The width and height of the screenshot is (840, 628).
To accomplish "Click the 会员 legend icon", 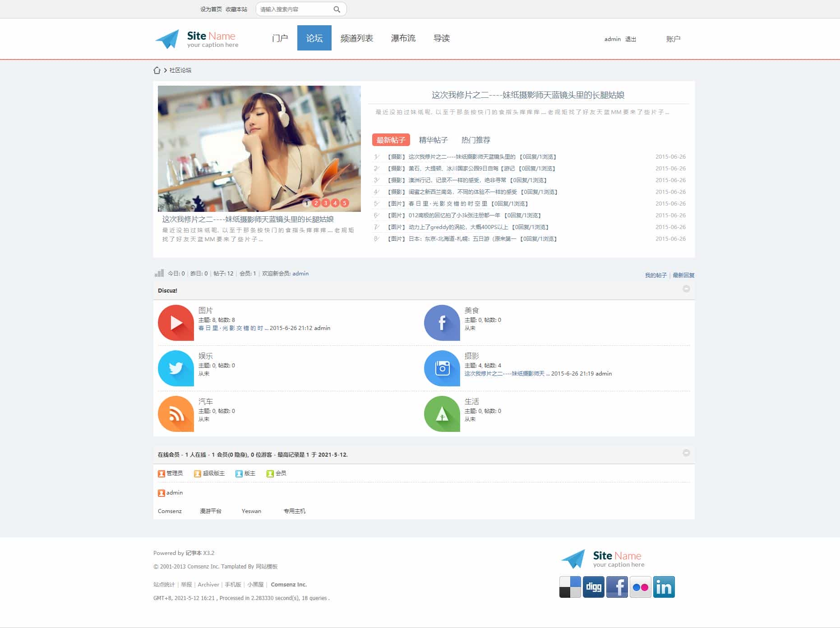I will click(270, 474).
